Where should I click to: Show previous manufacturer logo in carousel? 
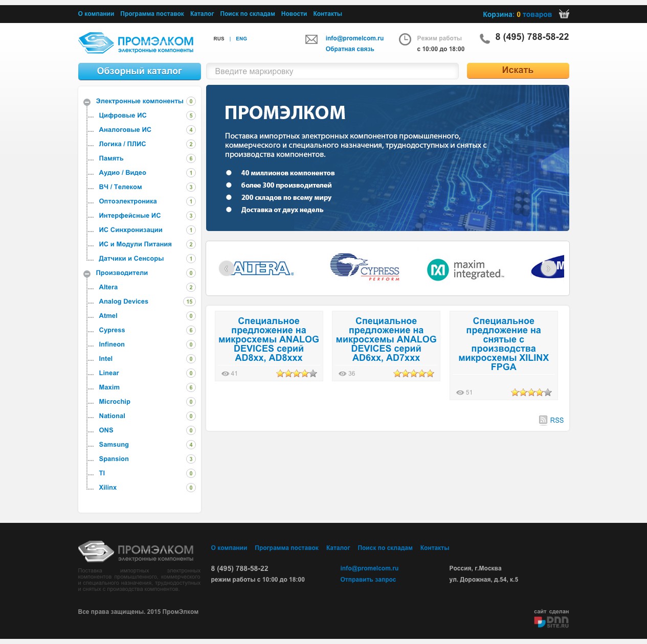226,268
